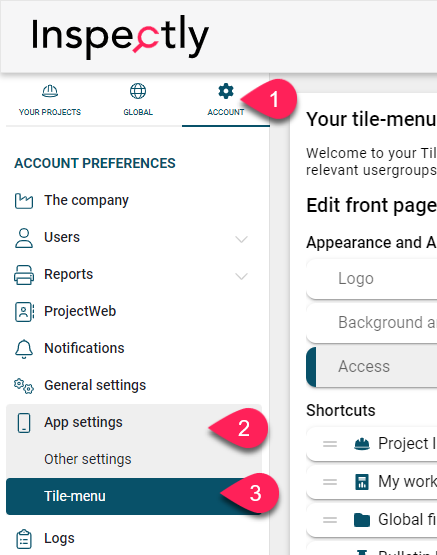Click the factory icon beside The company
This screenshot has height=555, width=437.
[x=24, y=201]
